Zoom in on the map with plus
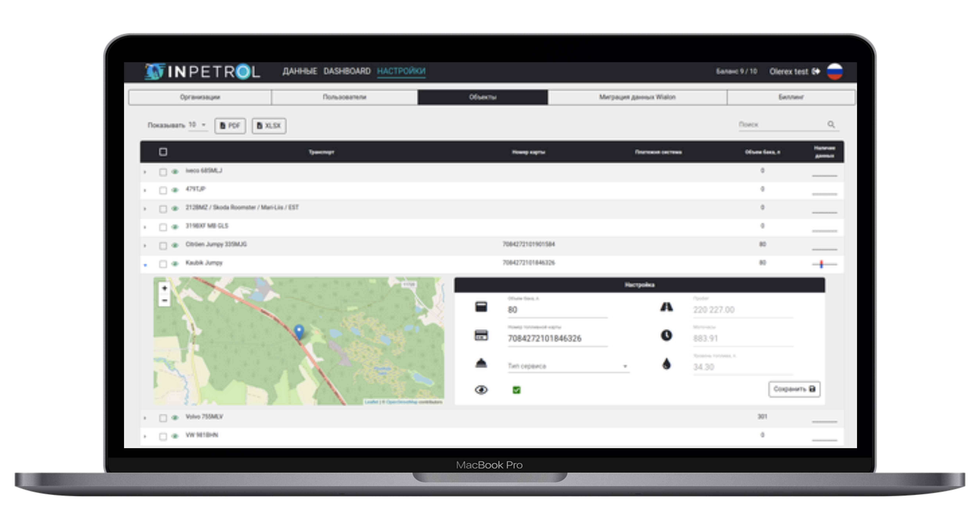 tap(164, 288)
